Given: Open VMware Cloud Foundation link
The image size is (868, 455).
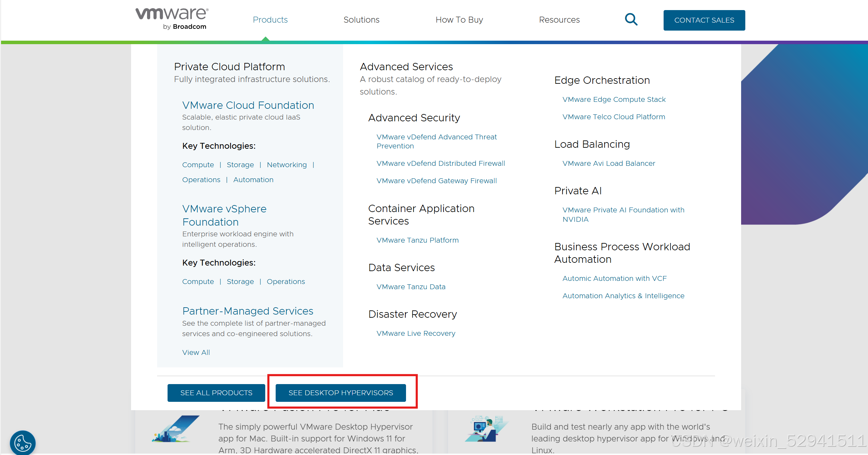Looking at the screenshot, I should coord(248,105).
